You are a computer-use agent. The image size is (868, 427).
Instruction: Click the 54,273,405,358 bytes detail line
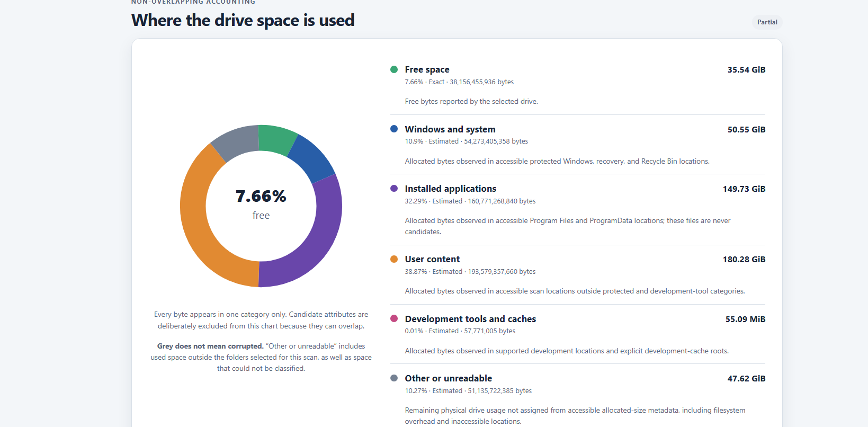(467, 141)
